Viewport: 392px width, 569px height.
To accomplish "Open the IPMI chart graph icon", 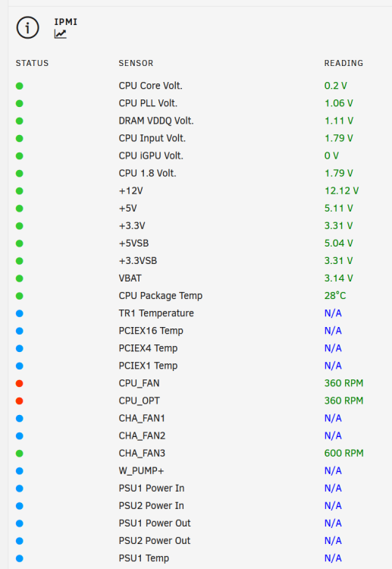I will 60,34.
